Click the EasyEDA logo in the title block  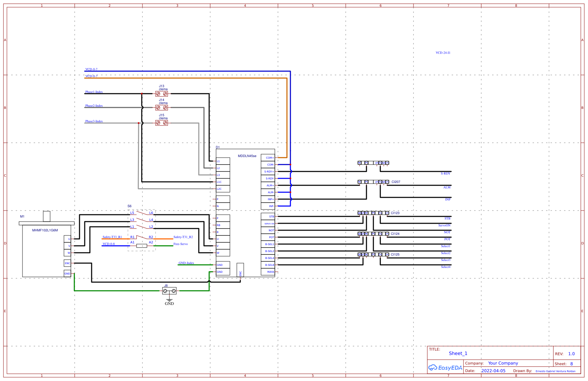pyautogui.click(x=445, y=368)
